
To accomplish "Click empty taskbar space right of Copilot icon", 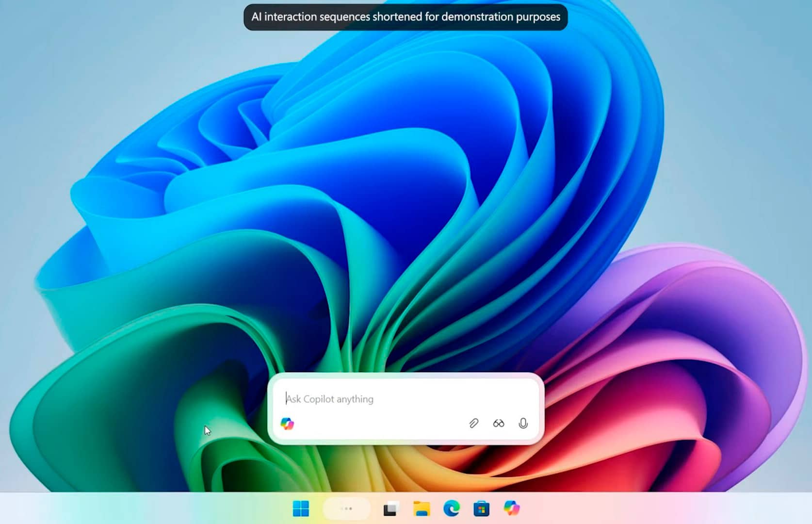I will (655, 508).
